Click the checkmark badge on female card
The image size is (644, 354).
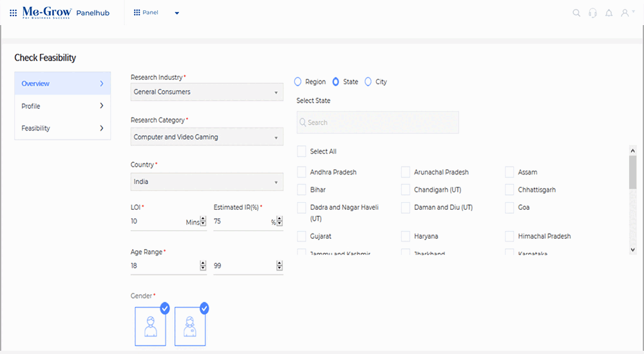204,308
